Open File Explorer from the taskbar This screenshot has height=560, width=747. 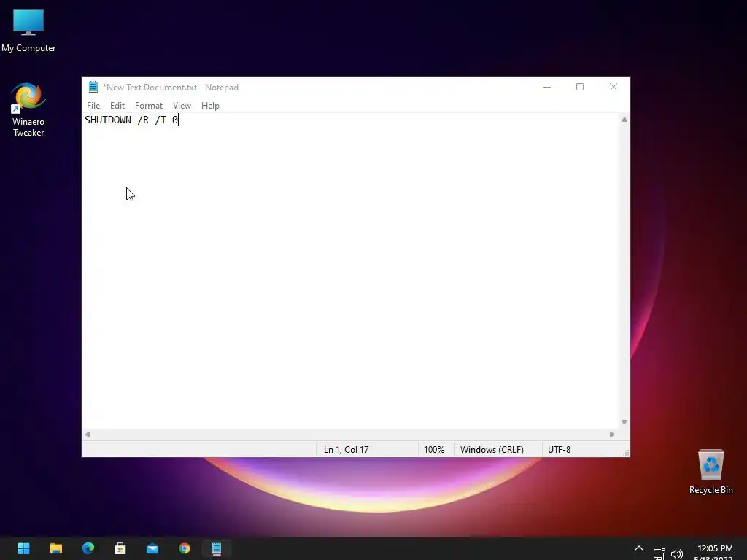coord(56,548)
